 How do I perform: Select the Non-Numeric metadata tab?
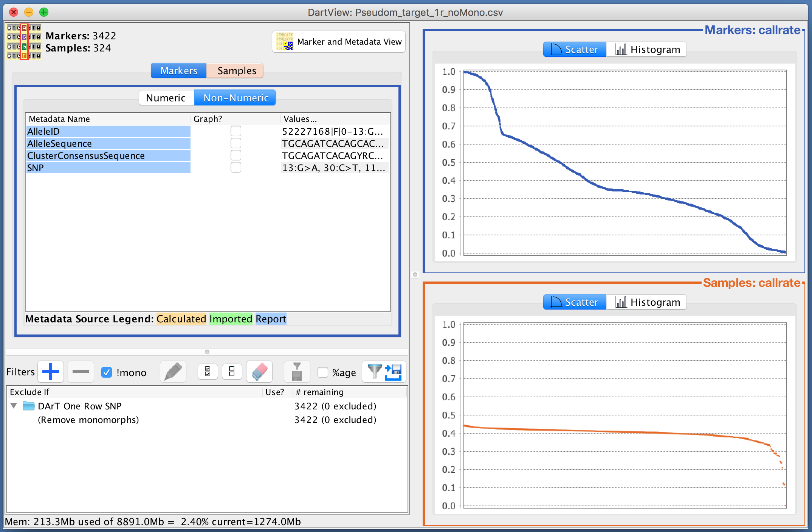pyautogui.click(x=236, y=98)
